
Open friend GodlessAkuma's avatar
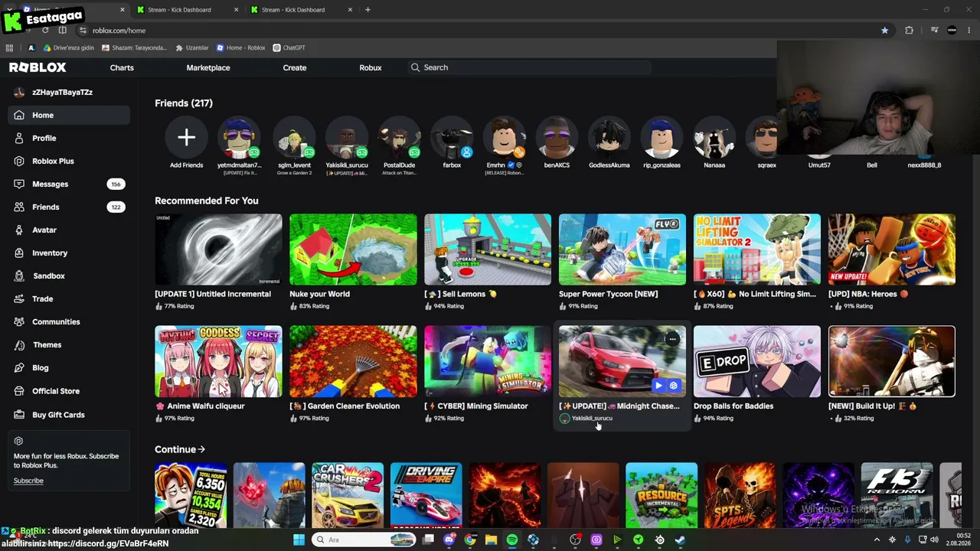point(609,138)
